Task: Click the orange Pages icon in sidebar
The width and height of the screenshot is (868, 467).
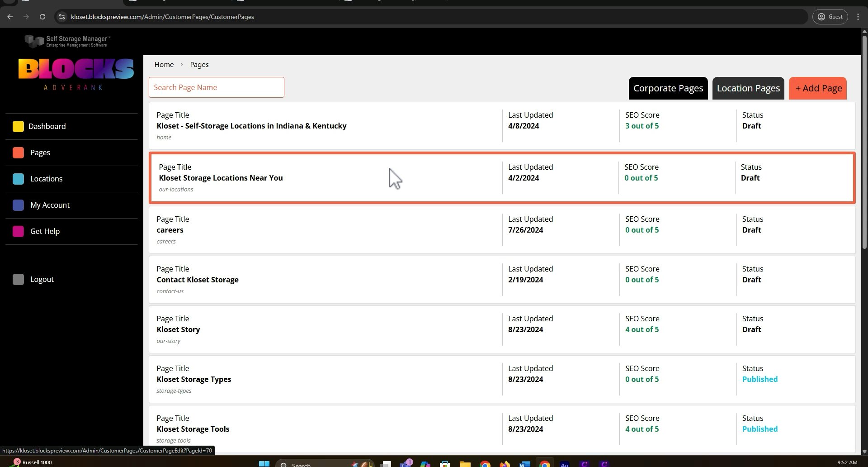Action: [x=18, y=152]
